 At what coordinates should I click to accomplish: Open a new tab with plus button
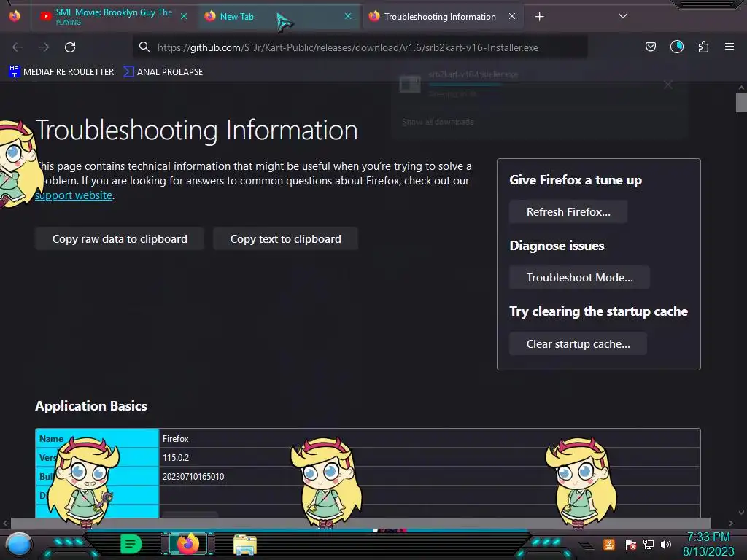point(539,17)
